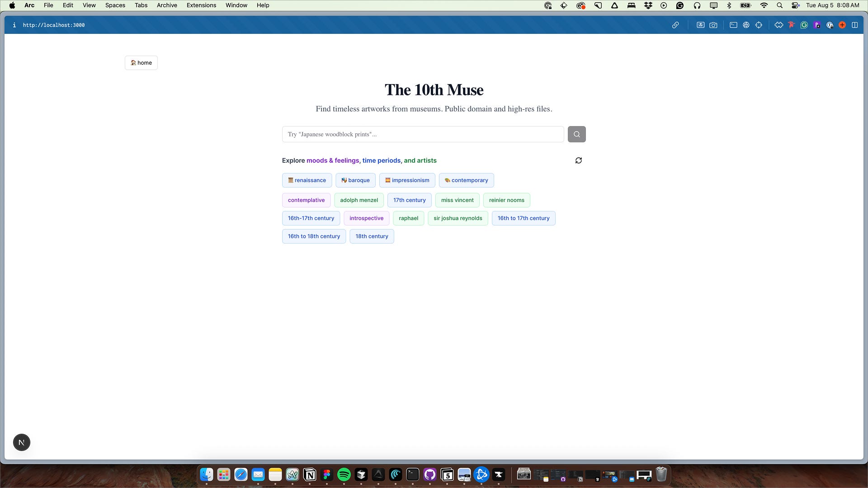Choose the contemplative mood tag
This screenshot has width=868, height=488.
tap(306, 200)
